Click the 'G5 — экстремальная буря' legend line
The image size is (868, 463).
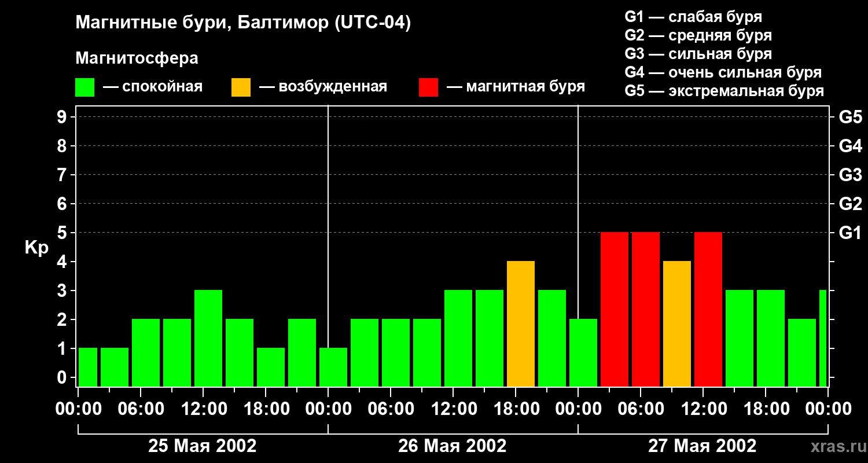point(724,91)
